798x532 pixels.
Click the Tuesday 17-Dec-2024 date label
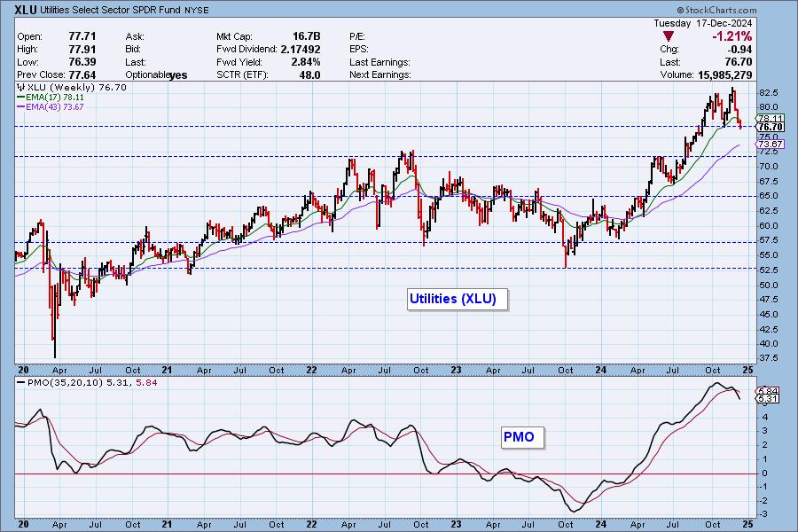click(x=703, y=23)
